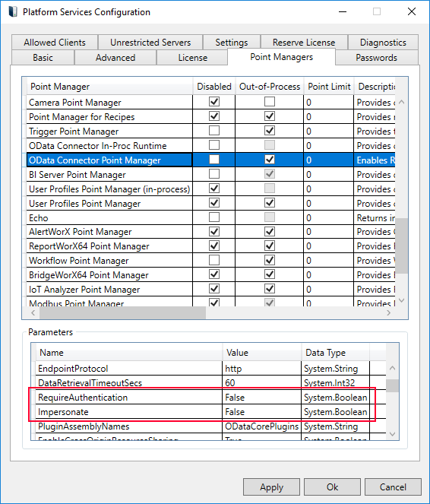Click the horizontal scrollbar right arrow
The width and height of the screenshot is (430, 504).
(x=388, y=312)
